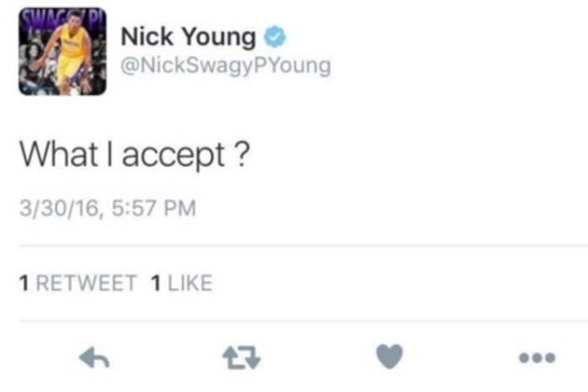This screenshot has height=392, width=588.
Task: Click the number 1 before RETWEET
Action: [24, 283]
